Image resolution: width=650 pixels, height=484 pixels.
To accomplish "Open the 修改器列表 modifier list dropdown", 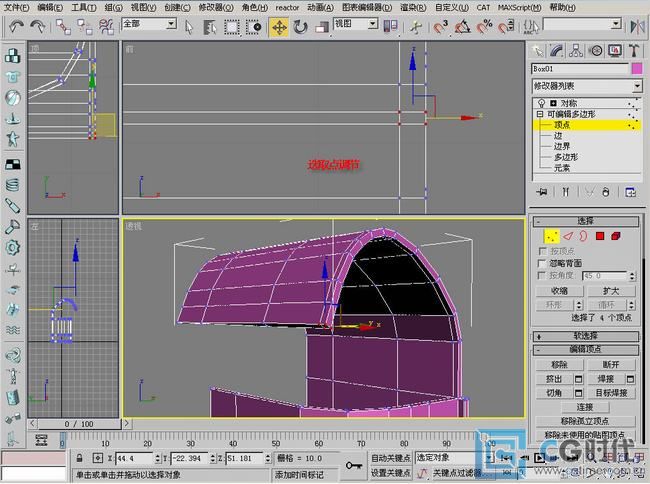I will (587, 86).
